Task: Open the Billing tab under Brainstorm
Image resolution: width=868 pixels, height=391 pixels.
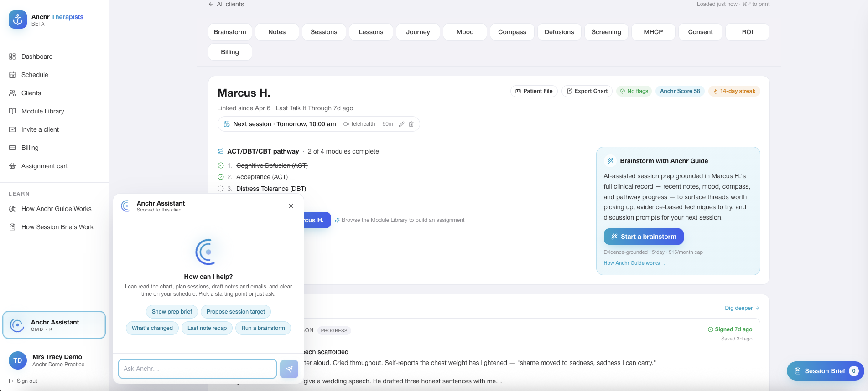Action: (230, 52)
